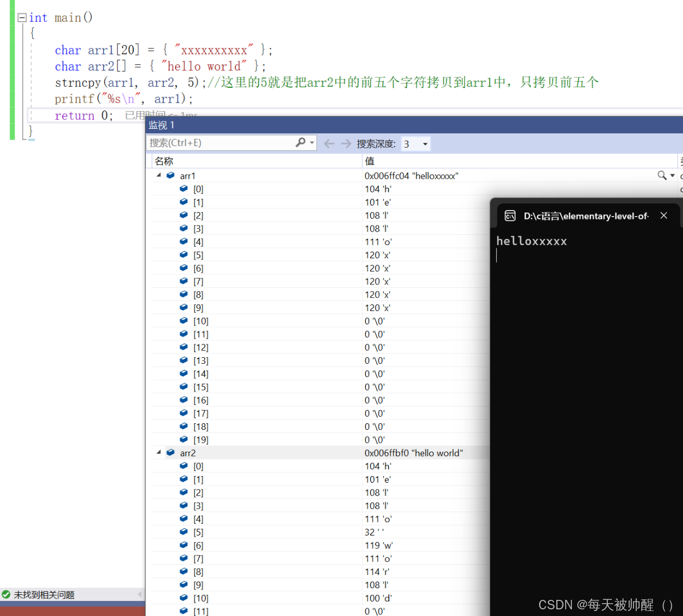This screenshot has width=683, height=616.
Task: Click the cube icon of arr2 [9]
Action: 184,584
